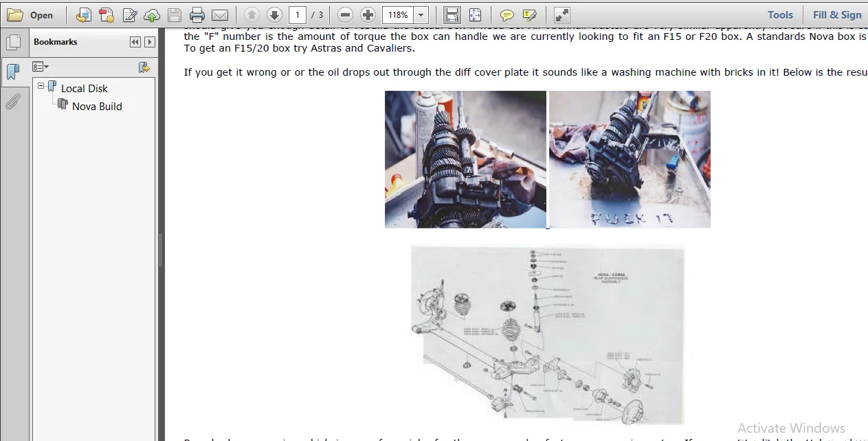This screenshot has width=868, height=441.
Task: Expand the Bookmarks pane with arrow
Action: click(149, 42)
